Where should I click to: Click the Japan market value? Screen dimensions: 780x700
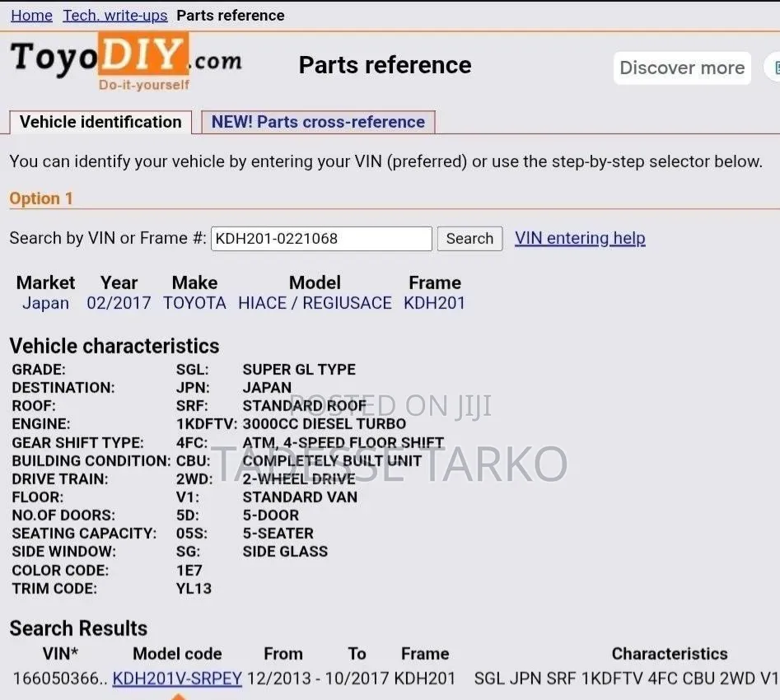46,303
